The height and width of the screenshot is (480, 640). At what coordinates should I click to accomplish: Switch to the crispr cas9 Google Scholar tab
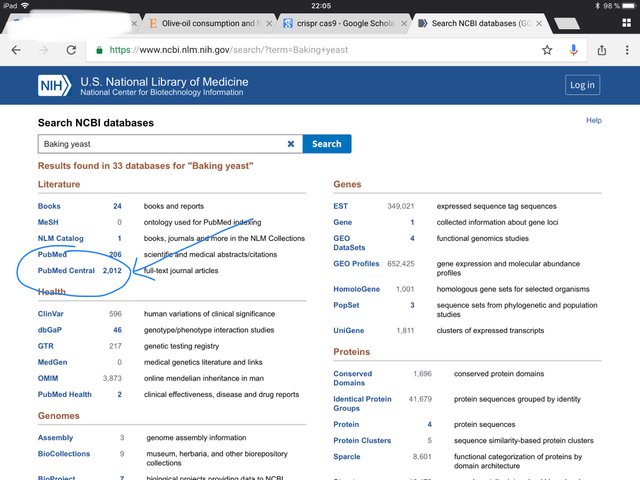point(345,24)
